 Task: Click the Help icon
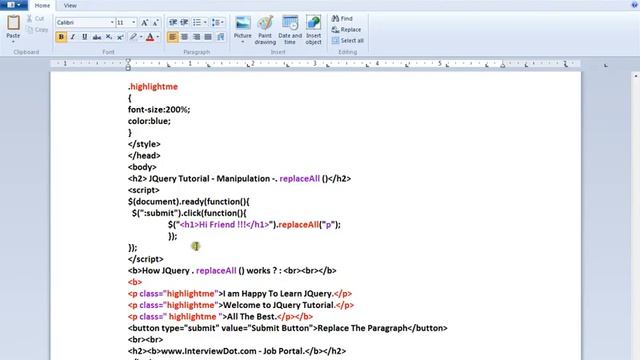[x=635, y=5]
